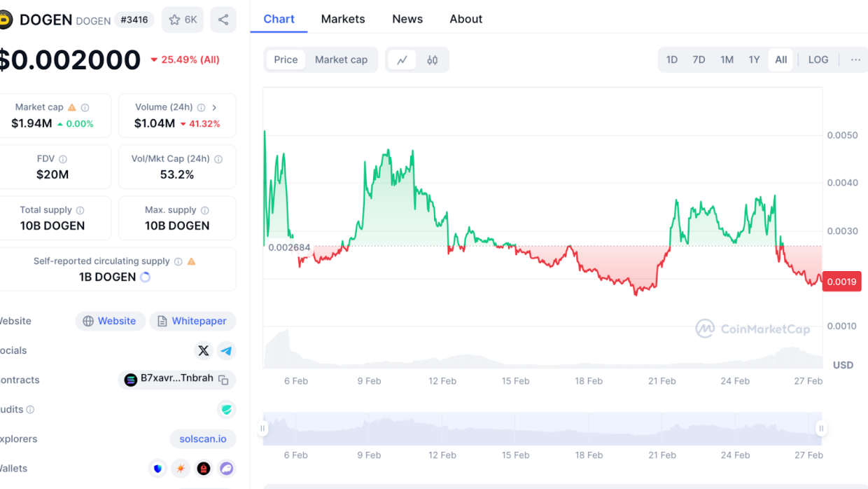The height and width of the screenshot is (489, 868).
Task: Open the Markets tab
Action: (343, 19)
